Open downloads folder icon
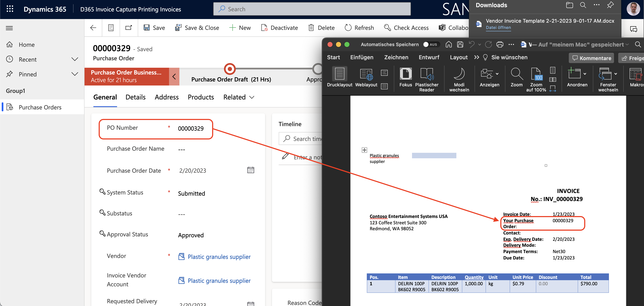The image size is (644, 306). (569, 5)
